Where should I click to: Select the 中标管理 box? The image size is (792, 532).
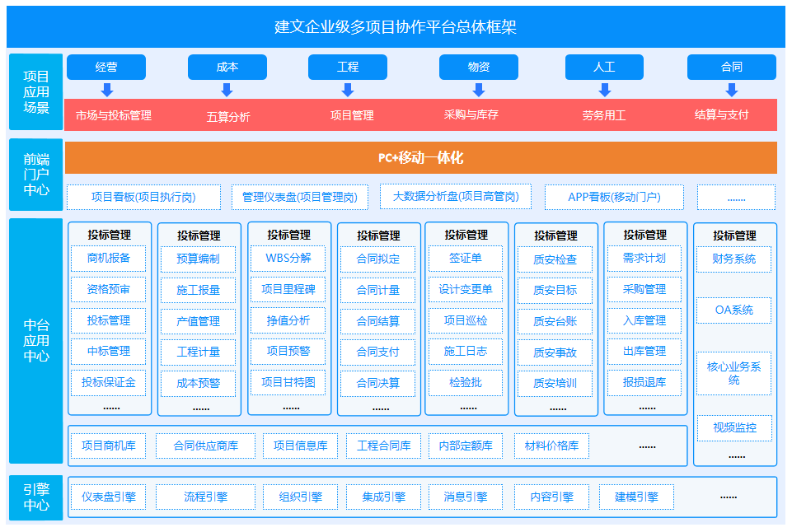109,352
